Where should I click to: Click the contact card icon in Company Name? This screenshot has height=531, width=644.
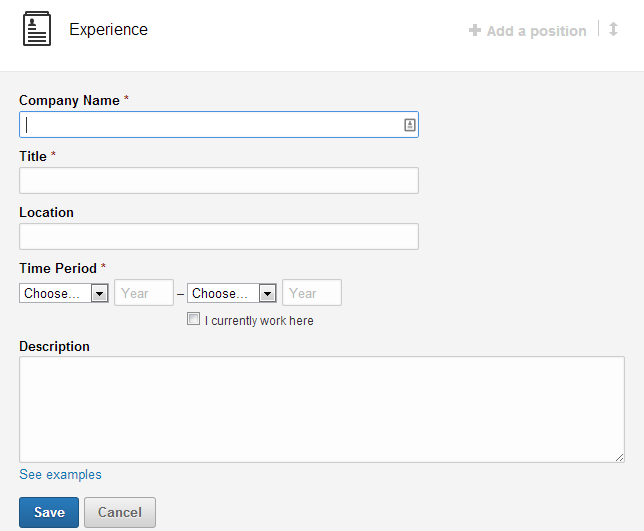point(409,125)
